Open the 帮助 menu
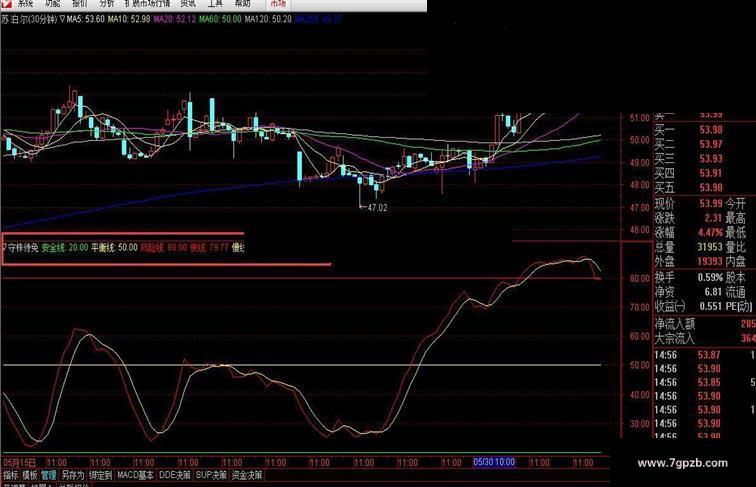The width and height of the screenshot is (756, 487). [x=243, y=4]
